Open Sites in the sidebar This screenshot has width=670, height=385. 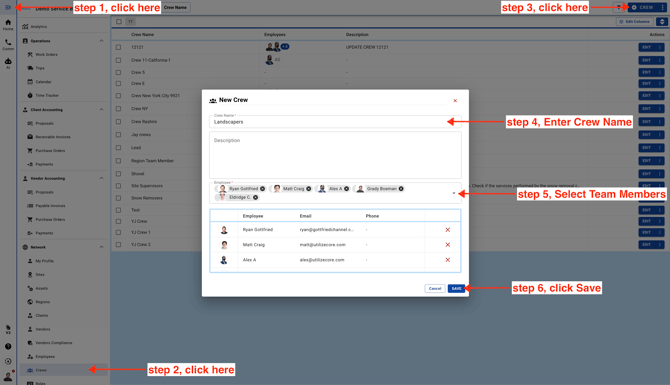tap(40, 274)
